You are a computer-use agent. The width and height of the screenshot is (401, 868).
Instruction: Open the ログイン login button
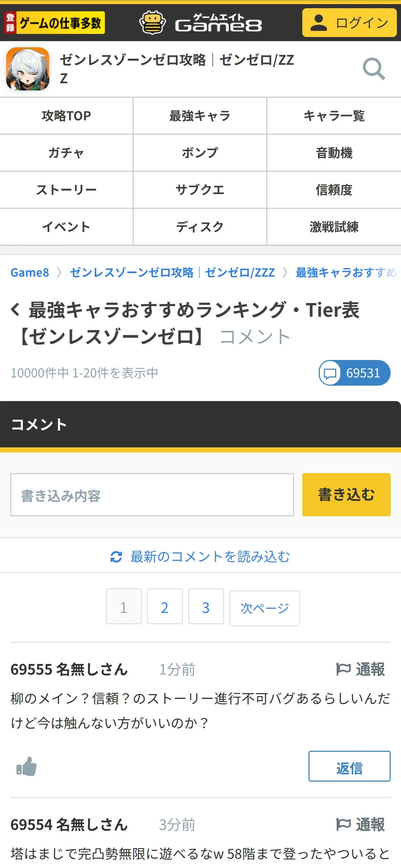point(350,23)
